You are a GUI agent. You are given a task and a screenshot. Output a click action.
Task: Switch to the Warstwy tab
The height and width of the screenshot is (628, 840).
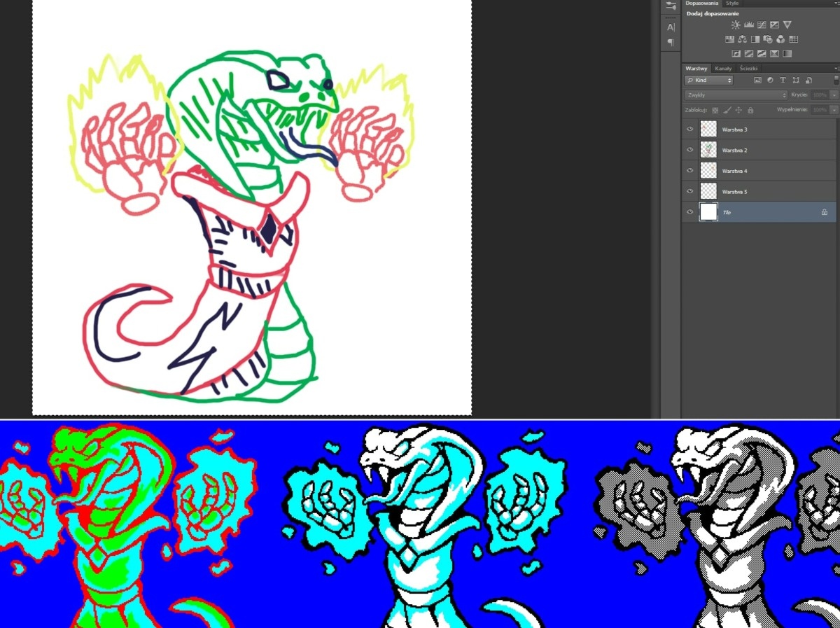(x=696, y=69)
